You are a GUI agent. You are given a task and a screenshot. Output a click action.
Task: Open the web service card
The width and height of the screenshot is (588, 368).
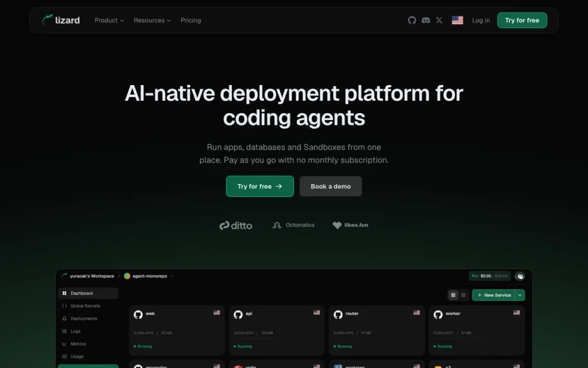pyautogui.click(x=177, y=331)
